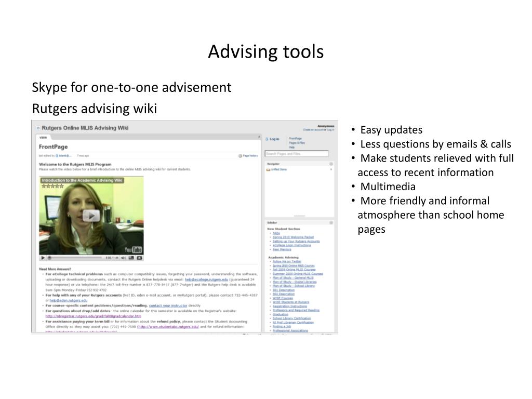Click the Search Pages and Files field

point(297,154)
